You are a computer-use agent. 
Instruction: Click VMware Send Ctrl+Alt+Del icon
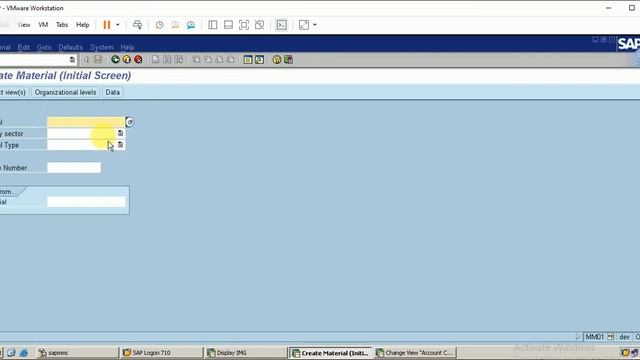pyautogui.click(x=138, y=25)
